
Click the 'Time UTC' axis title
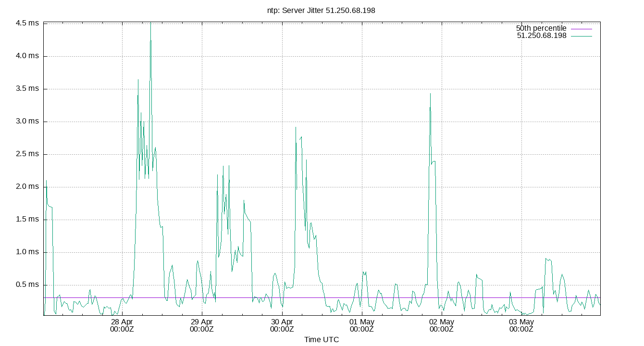tap(322, 340)
